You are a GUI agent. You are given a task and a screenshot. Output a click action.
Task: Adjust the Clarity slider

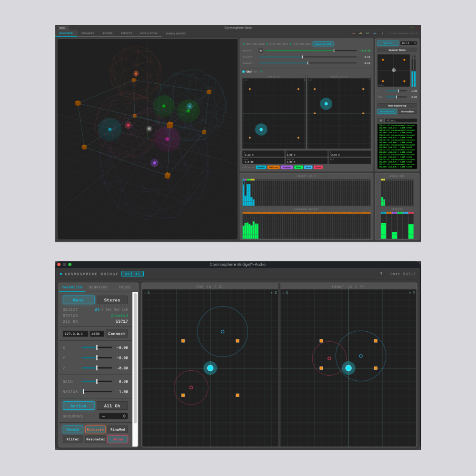pos(307,57)
